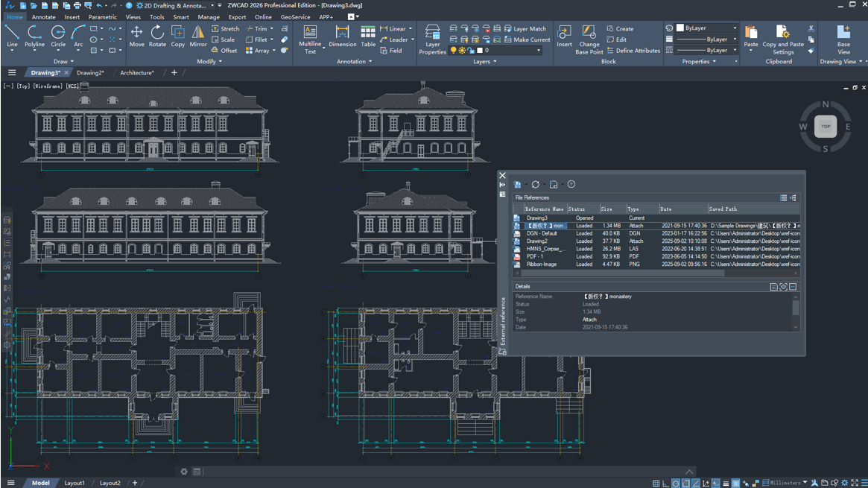Screen dimensions: 868x488
Task: Open the Architecture drawing tab
Action: (x=137, y=73)
